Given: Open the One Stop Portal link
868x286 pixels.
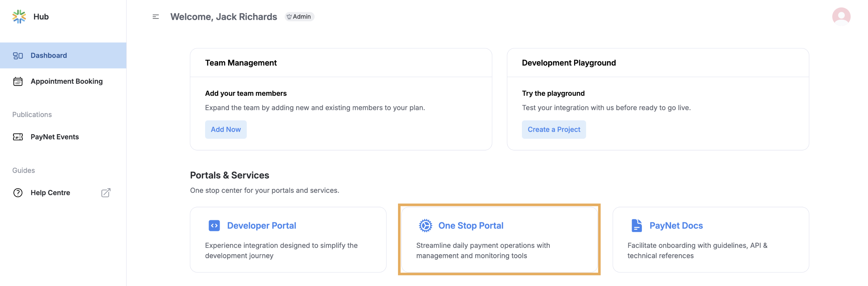Looking at the screenshot, I should click(471, 226).
